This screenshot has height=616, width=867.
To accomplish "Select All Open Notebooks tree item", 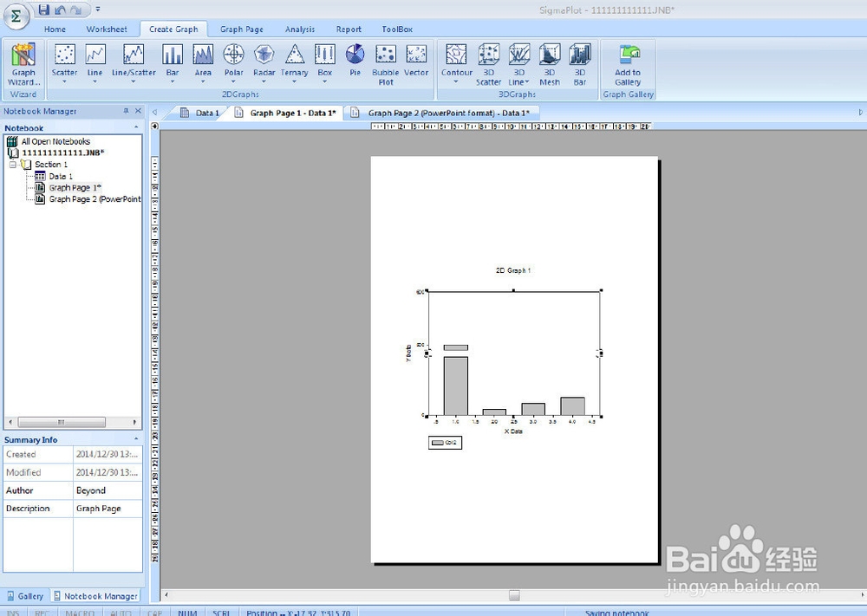I will [49, 141].
